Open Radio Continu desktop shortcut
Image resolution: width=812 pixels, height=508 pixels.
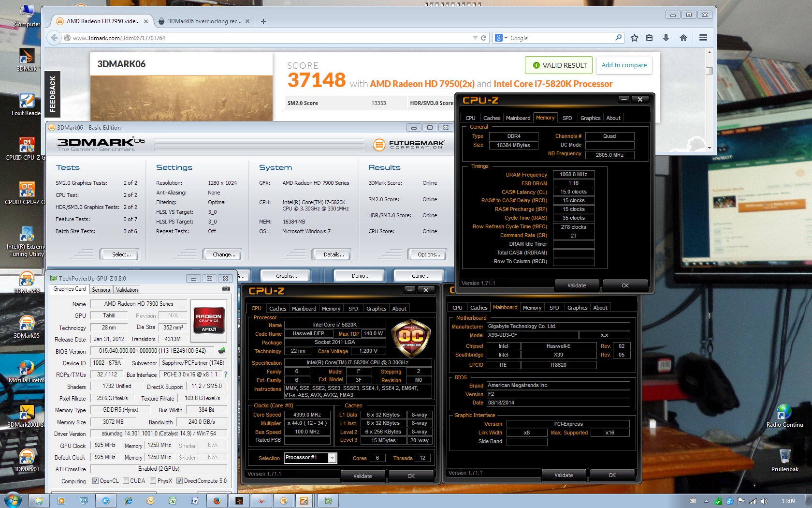pos(785,416)
